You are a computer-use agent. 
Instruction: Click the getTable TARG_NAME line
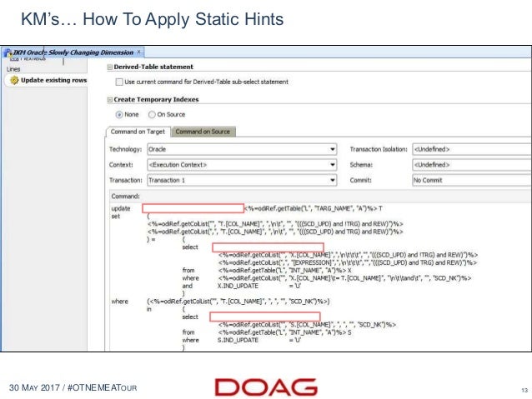click(314, 208)
